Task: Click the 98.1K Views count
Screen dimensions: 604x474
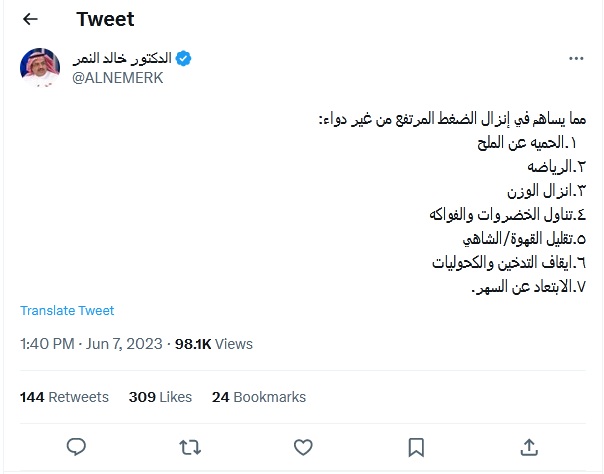Action: (x=213, y=344)
